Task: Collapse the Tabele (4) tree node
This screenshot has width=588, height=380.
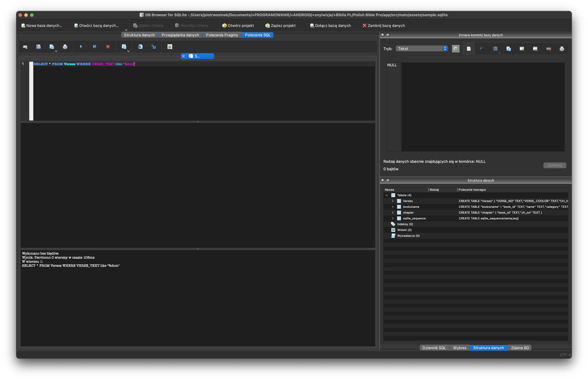Action: tap(387, 195)
